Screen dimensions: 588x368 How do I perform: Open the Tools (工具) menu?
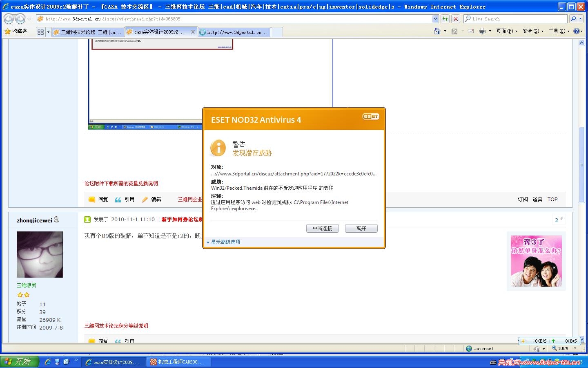pyautogui.click(x=559, y=31)
